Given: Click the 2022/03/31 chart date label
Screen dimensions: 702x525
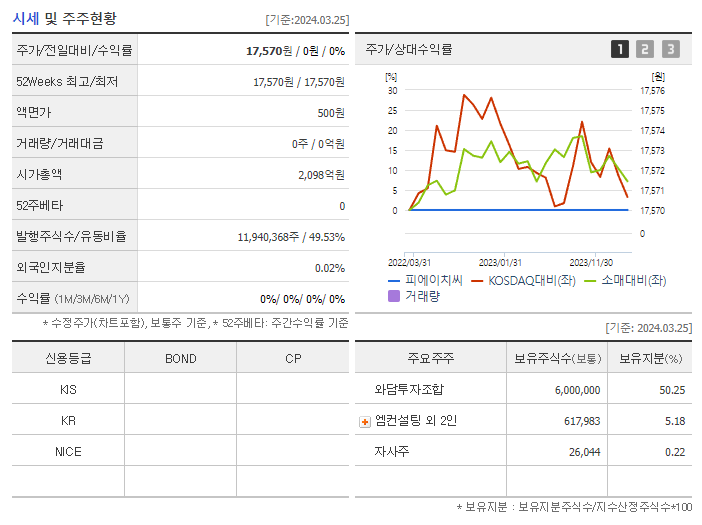Looking at the screenshot, I should point(409,263).
